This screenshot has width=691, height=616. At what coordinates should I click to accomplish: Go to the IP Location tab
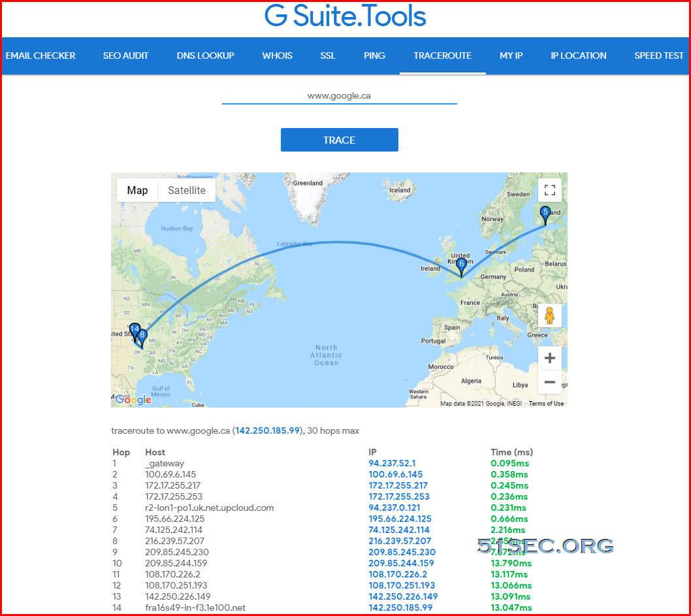pos(579,56)
